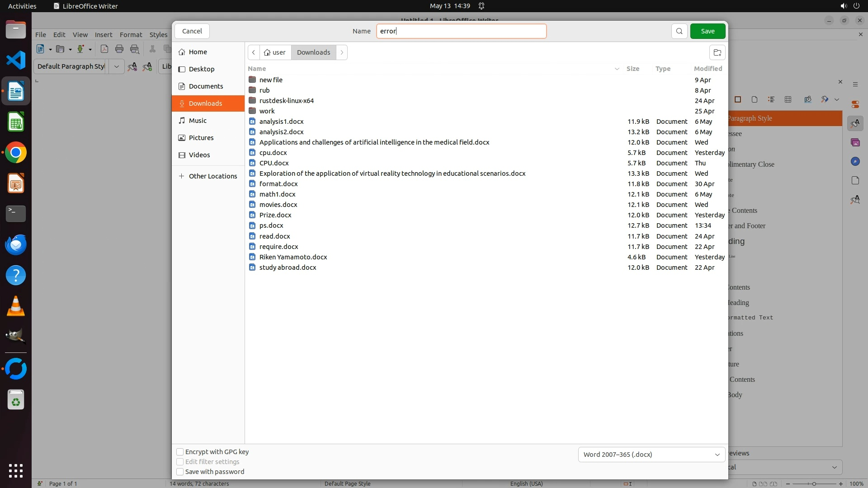Open the Print toolbar icon
Viewport: 868px width, 488px height.
(119, 49)
